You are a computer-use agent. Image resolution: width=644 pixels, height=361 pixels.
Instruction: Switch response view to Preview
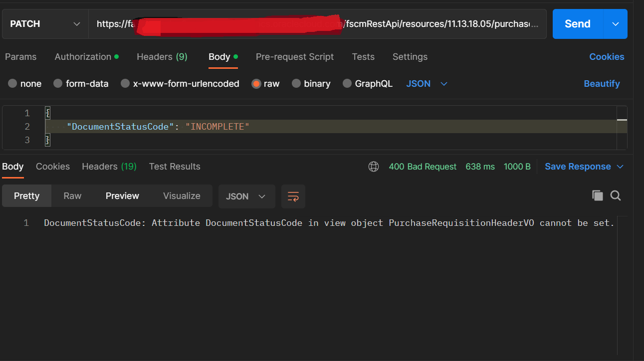tap(122, 196)
